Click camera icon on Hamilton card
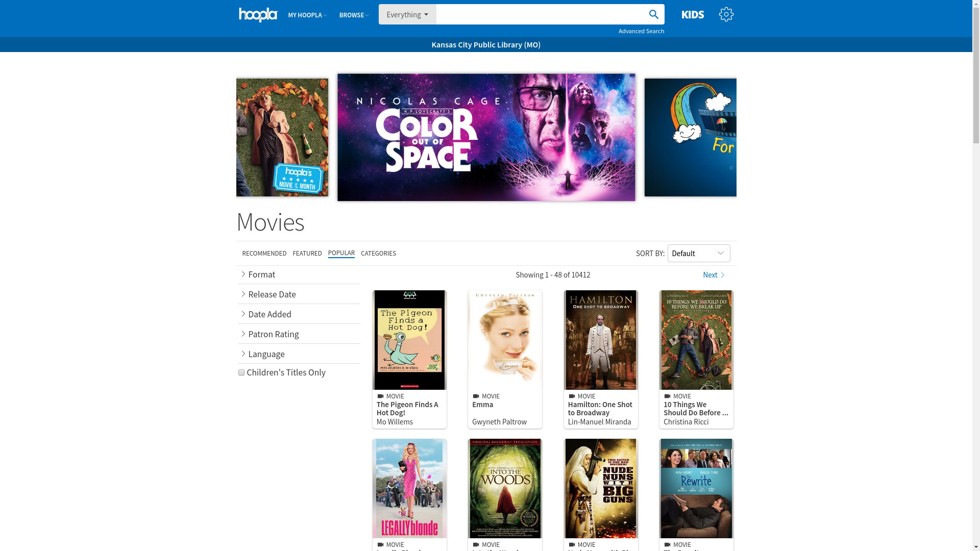The image size is (980, 551). [572, 396]
